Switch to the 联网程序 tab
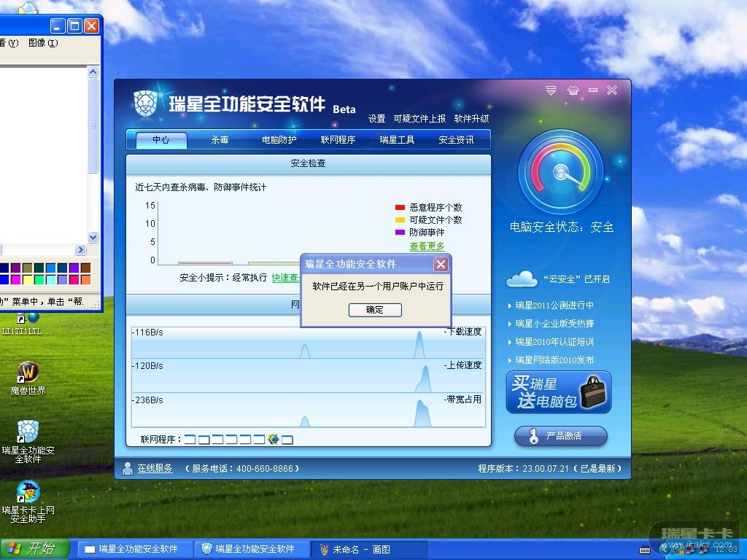 (x=338, y=139)
